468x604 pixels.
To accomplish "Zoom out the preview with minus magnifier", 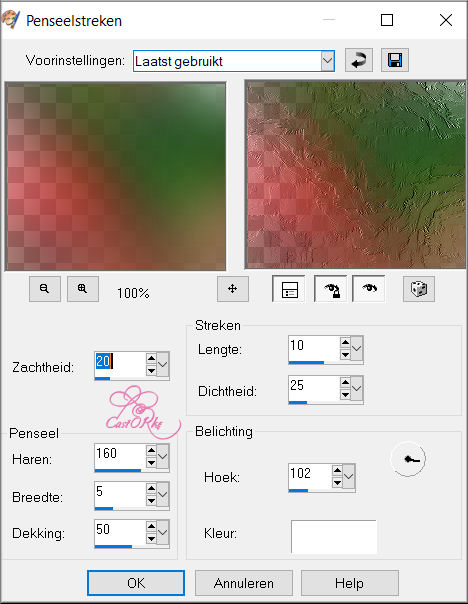I will (x=45, y=289).
